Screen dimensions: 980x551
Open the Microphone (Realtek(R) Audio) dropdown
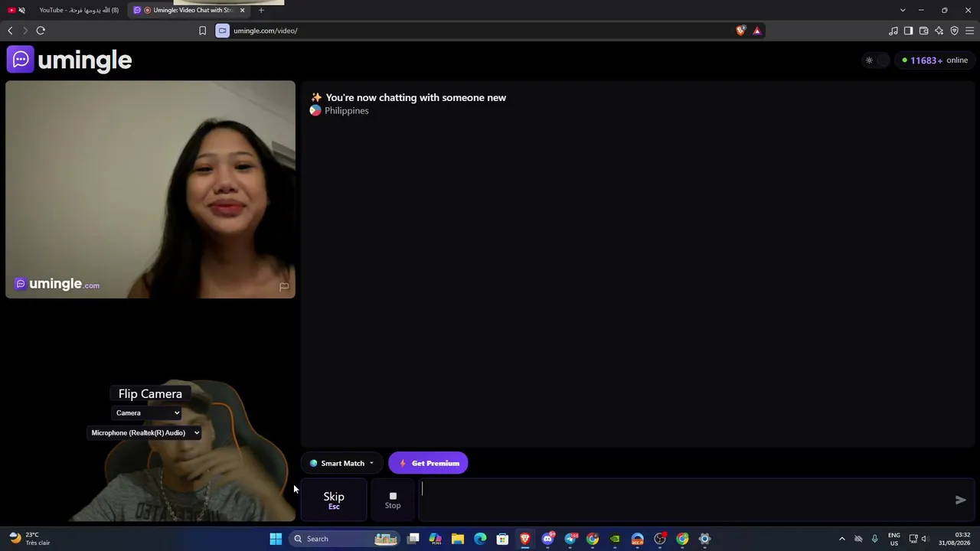click(x=145, y=433)
